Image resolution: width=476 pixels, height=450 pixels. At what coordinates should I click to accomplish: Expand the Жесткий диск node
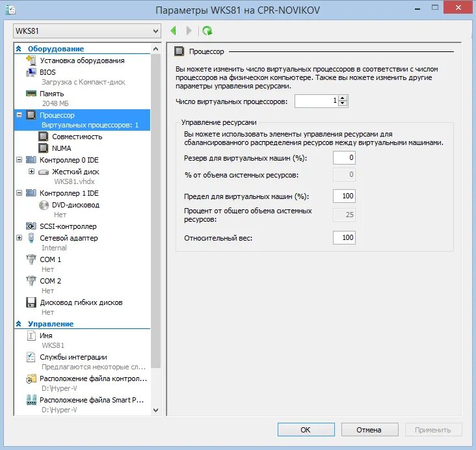point(32,172)
